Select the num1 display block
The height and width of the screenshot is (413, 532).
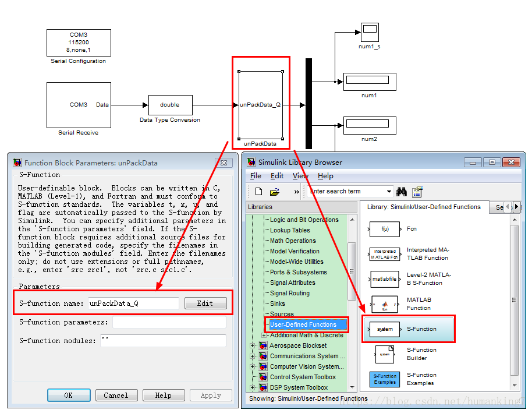pyautogui.click(x=370, y=82)
